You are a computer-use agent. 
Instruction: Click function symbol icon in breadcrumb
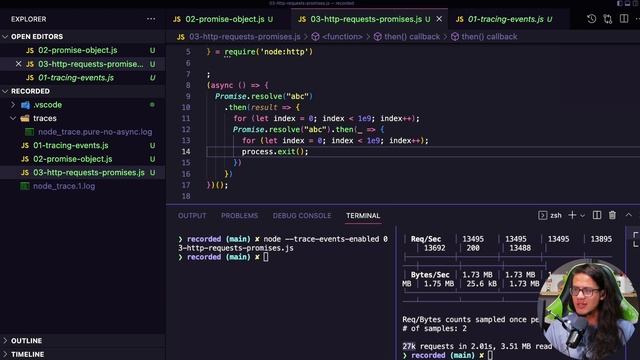point(316,37)
